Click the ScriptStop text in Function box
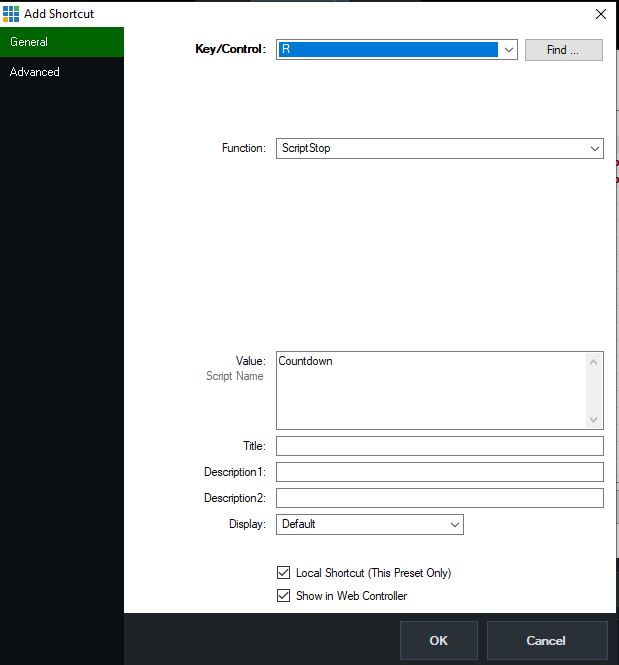The height and width of the screenshot is (665, 619). coord(306,148)
